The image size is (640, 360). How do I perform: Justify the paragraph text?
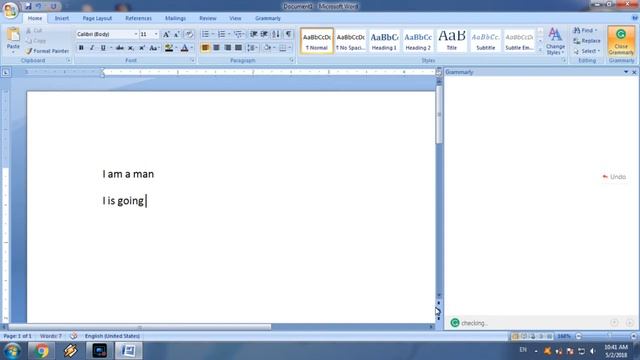[x=238, y=48]
